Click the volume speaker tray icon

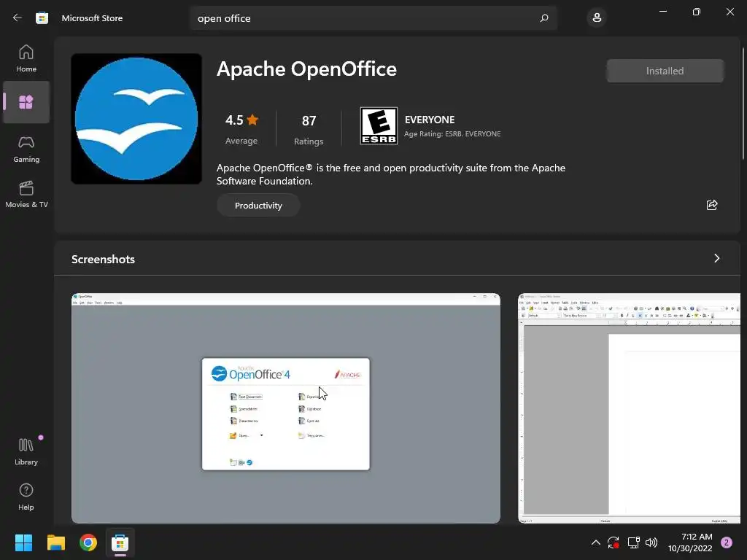coord(651,542)
